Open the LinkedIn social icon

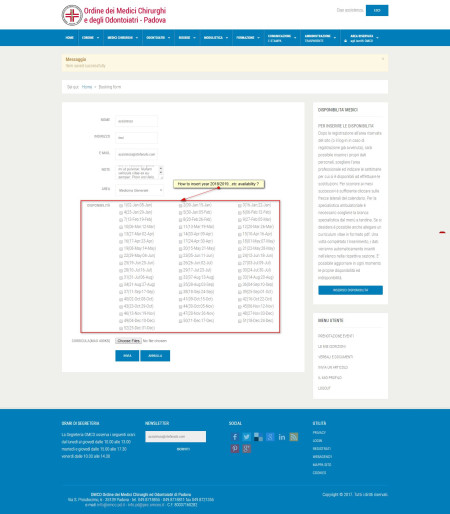tap(282, 437)
